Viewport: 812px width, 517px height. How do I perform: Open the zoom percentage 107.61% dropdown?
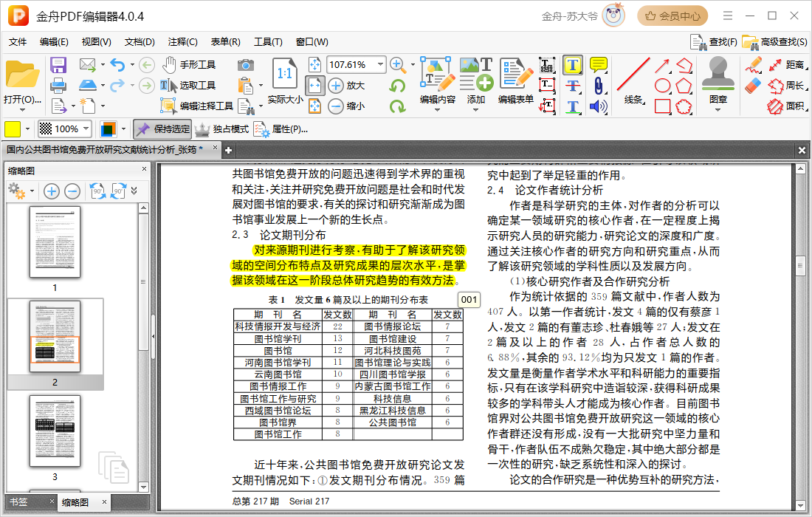pyautogui.click(x=381, y=65)
